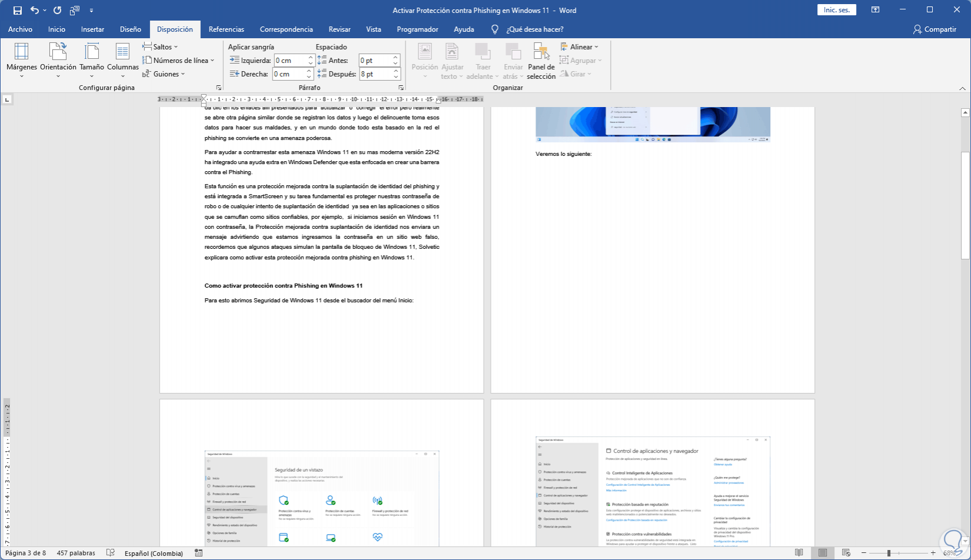Collapse the ribbon with the chevron
971x560 pixels.
tap(963, 88)
